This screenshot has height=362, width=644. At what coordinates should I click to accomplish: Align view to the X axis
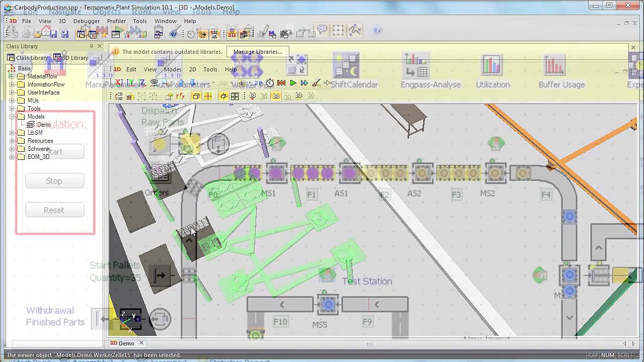tap(119, 83)
